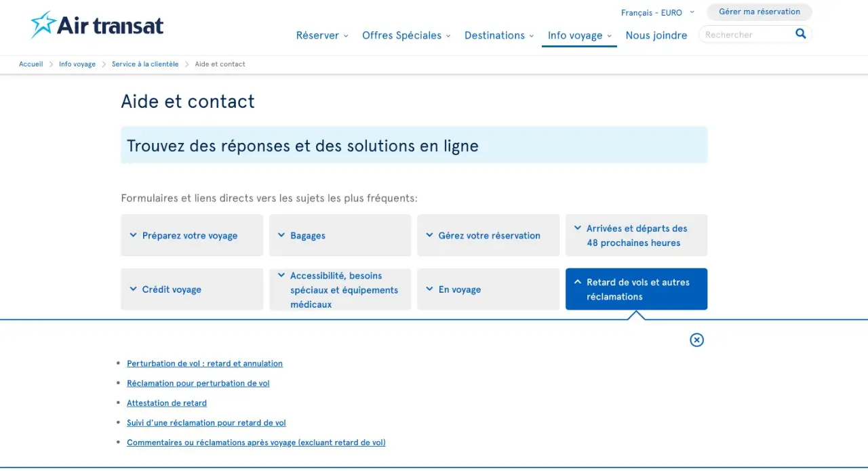The image size is (868, 471).
Task: Click the Aide et contact breadcrumb text
Action: (220, 64)
